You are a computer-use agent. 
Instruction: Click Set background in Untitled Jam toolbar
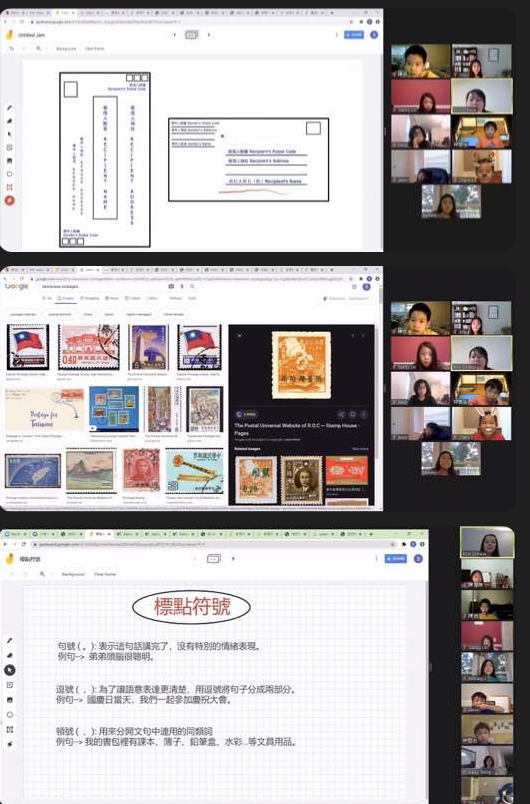point(66,49)
